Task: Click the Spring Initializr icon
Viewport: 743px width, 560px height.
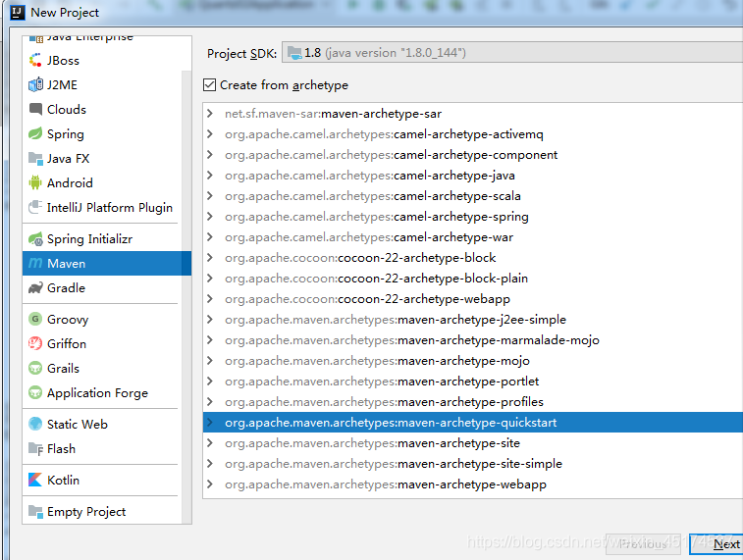Action: coord(35,239)
